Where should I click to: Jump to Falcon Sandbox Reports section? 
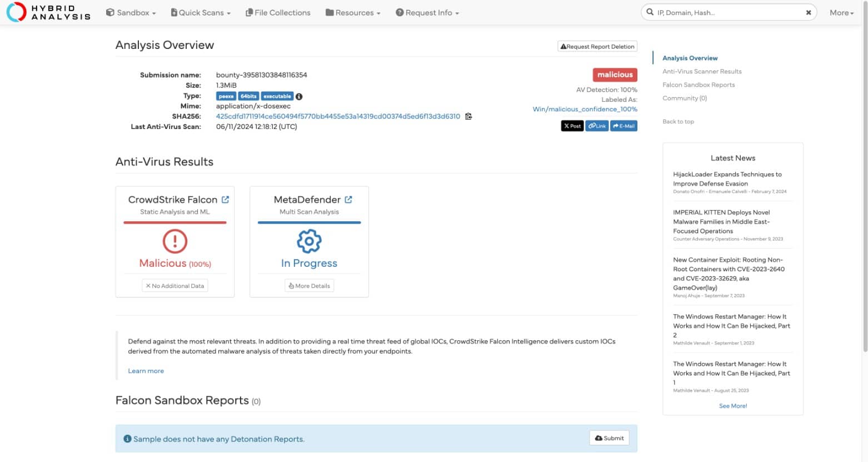point(699,85)
